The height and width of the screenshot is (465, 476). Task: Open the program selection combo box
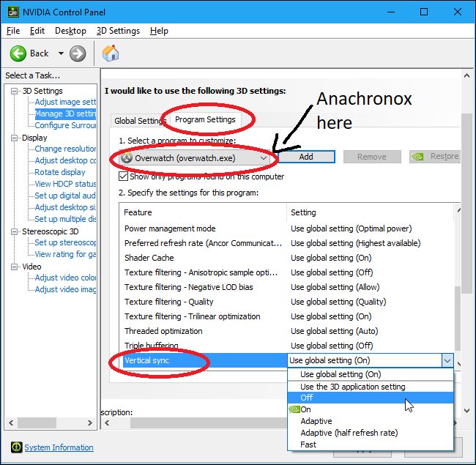[x=194, y=158]
